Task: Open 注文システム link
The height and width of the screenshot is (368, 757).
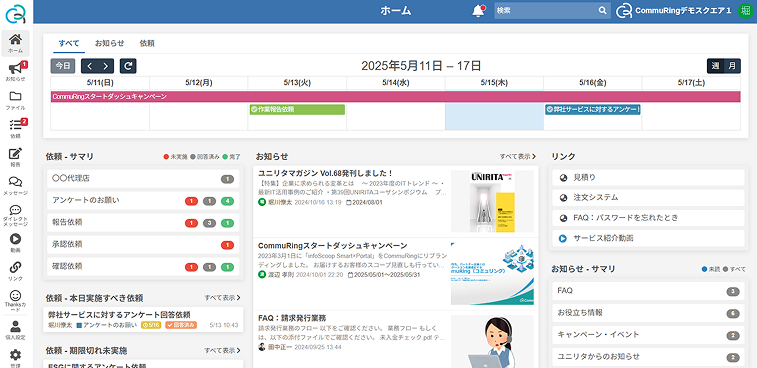Action: (648, 198)
